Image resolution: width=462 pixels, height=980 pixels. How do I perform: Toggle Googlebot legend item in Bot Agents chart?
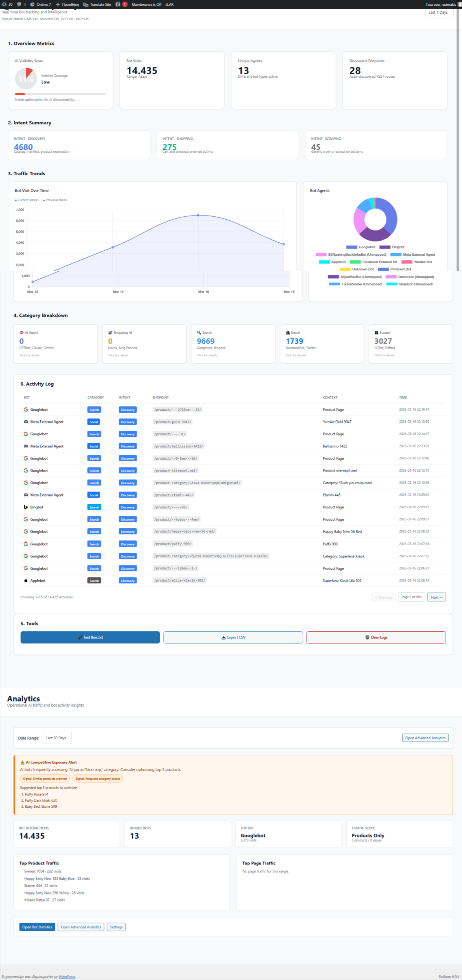360,247
